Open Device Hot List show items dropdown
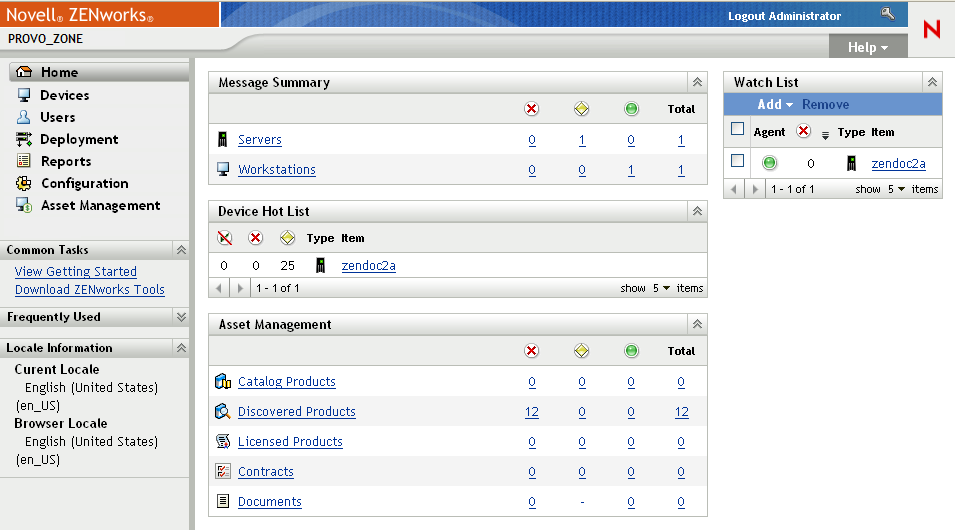The height and width of the screenshot is (530, 955). (661, 288)
